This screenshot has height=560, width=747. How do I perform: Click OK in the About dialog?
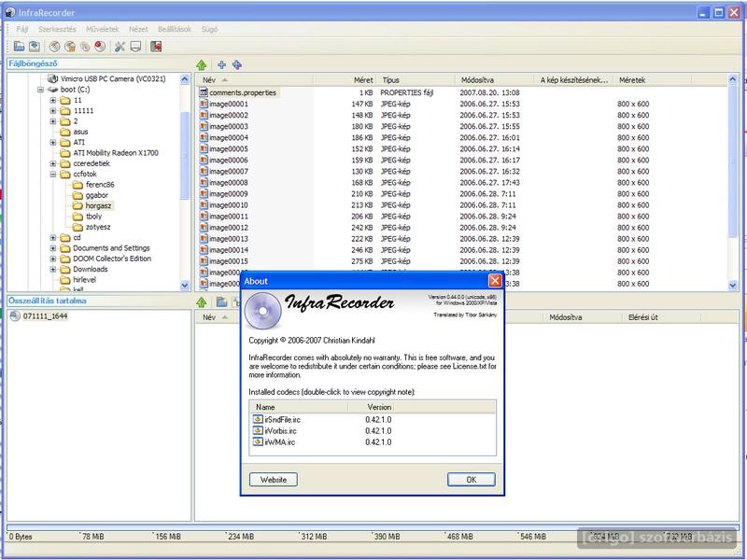[x=472, y=480]
